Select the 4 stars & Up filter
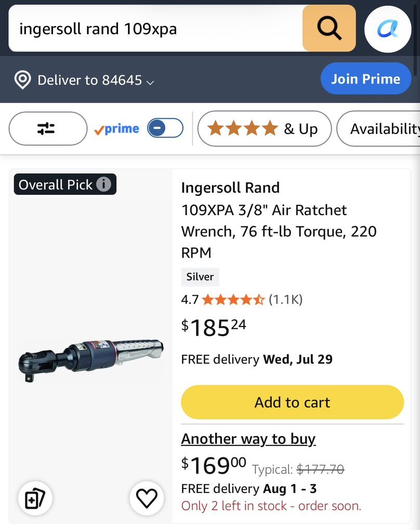Viewport: 420px width, 530px height. [x=264, y=129]
